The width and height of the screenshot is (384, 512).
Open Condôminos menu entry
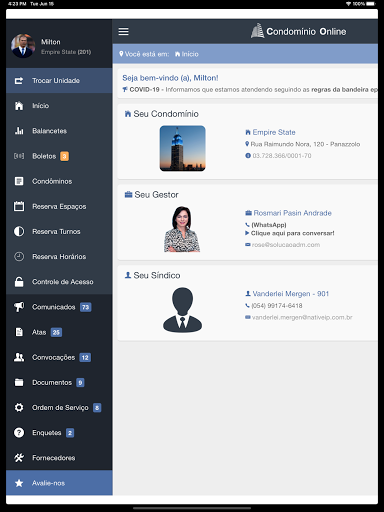click(59, 181)
